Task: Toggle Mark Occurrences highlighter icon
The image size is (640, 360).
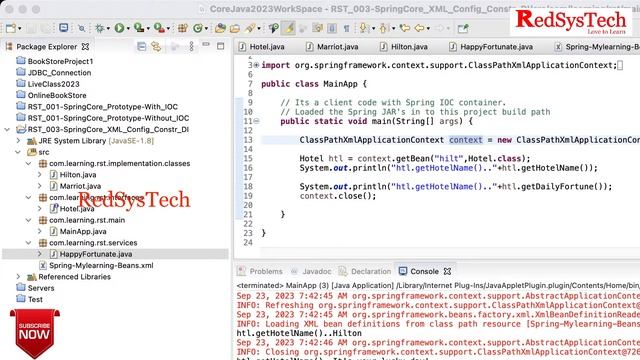Action: 289,28
